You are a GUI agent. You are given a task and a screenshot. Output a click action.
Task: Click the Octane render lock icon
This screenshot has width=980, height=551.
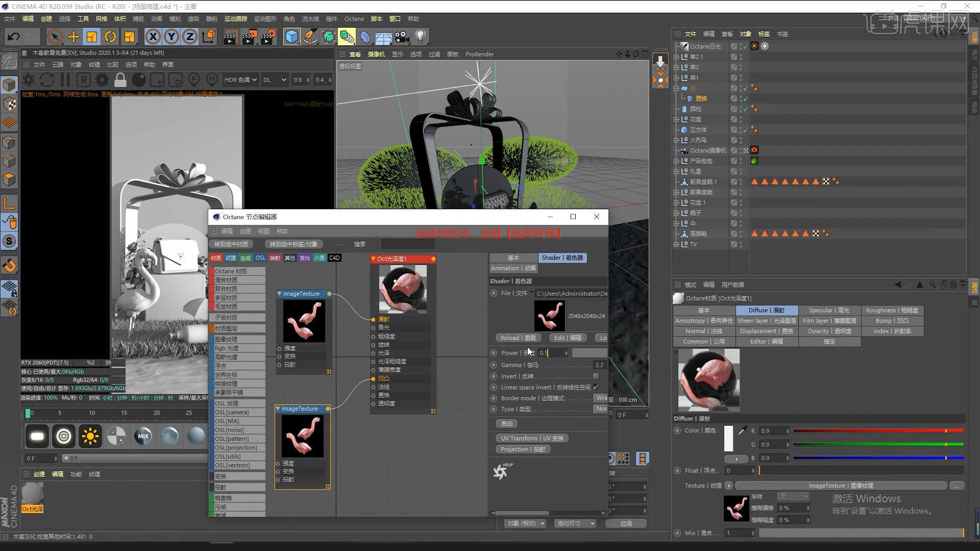click(120, 80)
